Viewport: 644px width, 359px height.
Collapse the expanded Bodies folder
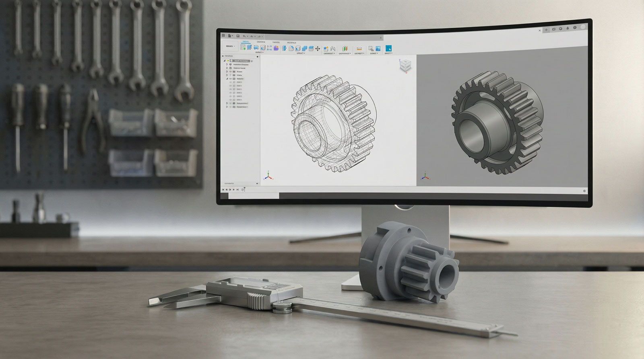tap(227, 79)
